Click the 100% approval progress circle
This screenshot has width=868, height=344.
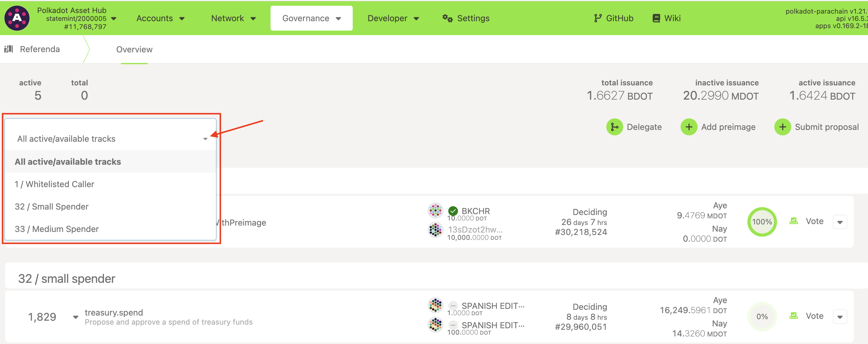point(762,222)
